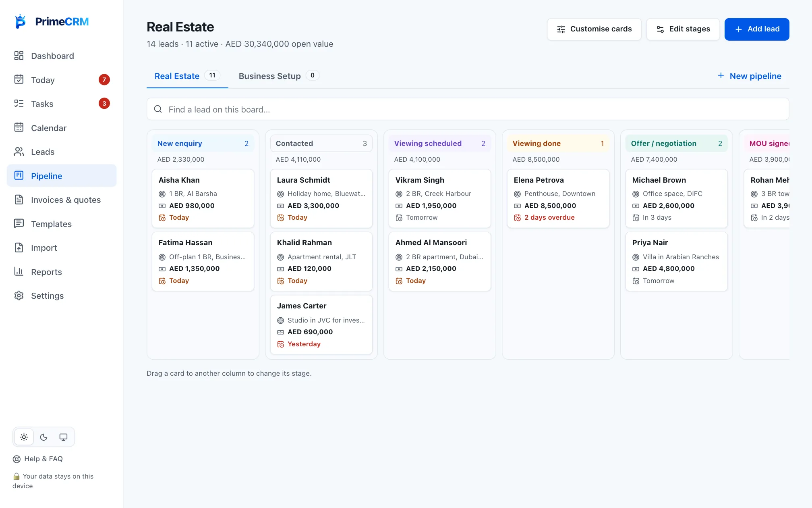The width and height of the screenshot is (812, 508).
Task: Open the Today red badge showing 7
Action: point(104,79)
